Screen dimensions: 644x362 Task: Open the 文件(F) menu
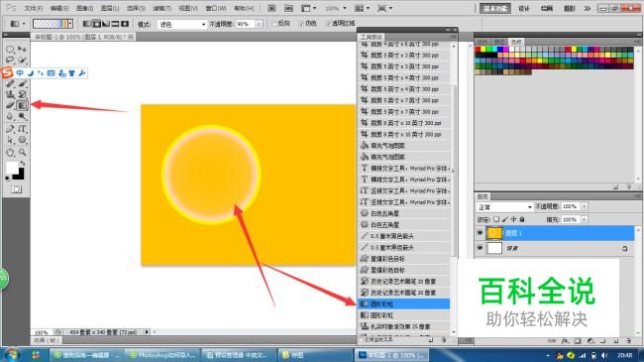tap(34, 8)
